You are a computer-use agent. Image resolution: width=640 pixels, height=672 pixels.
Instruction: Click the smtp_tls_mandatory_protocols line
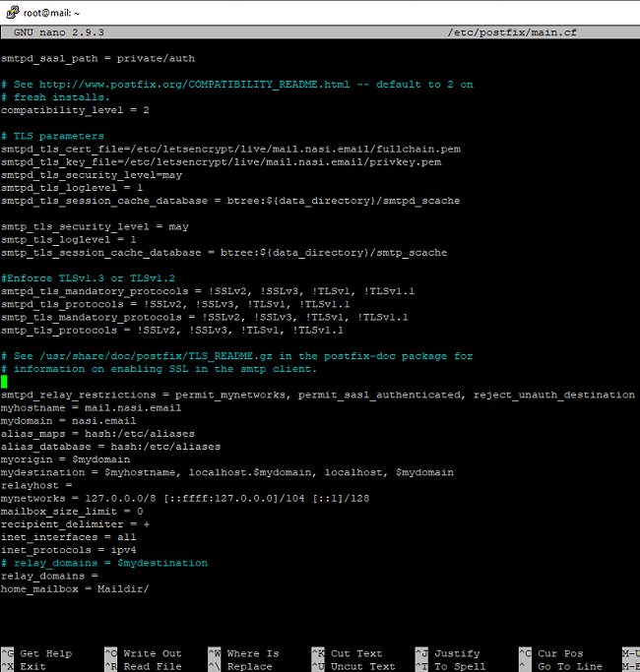coord(205,317)
